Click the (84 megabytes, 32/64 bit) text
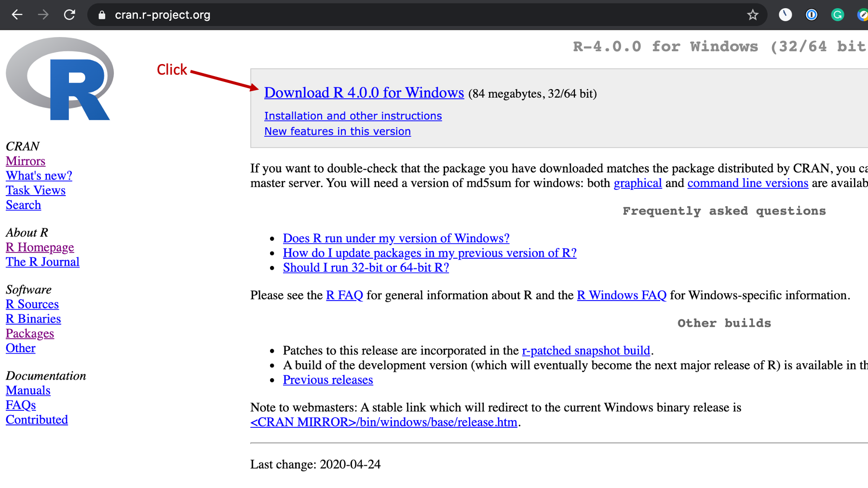The height and width of the screenshot is (488, 868). pos(533,93)
